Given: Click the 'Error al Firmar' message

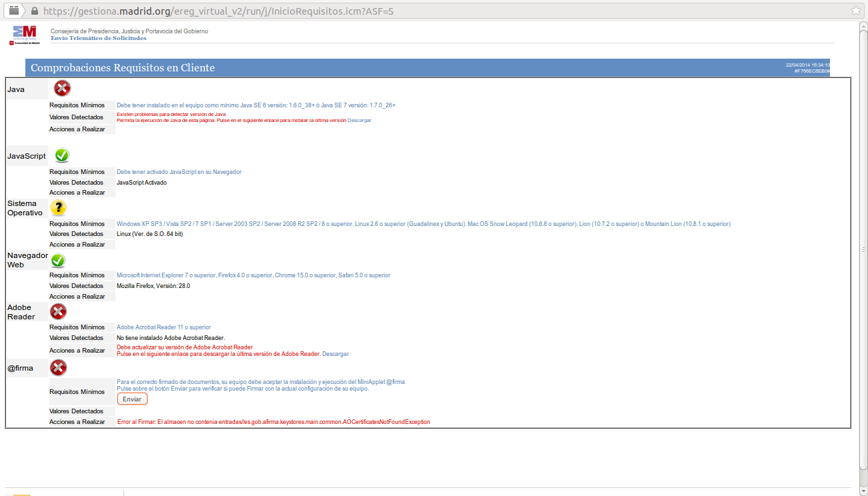Looking at the screenshot, I should [274, 422].
